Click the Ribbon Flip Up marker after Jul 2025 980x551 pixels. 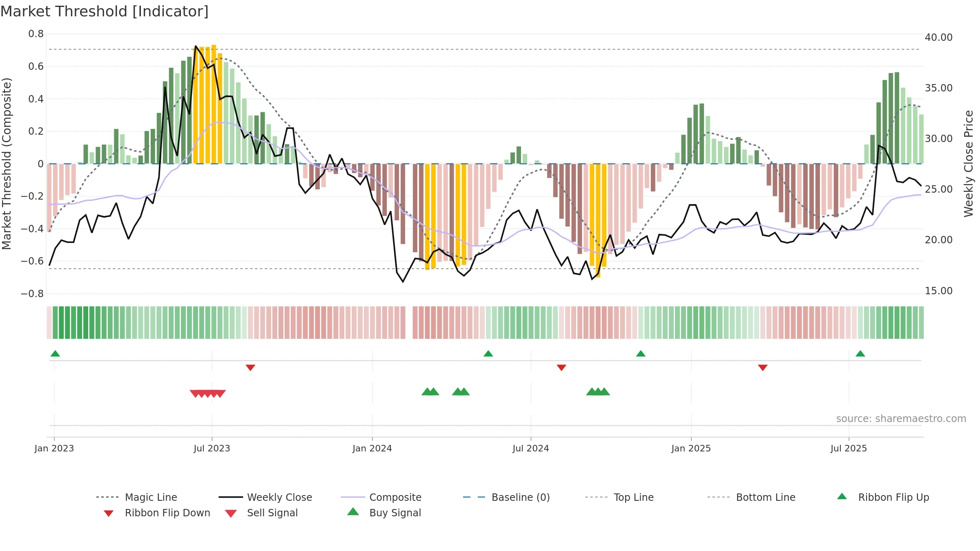coord(860,353)
